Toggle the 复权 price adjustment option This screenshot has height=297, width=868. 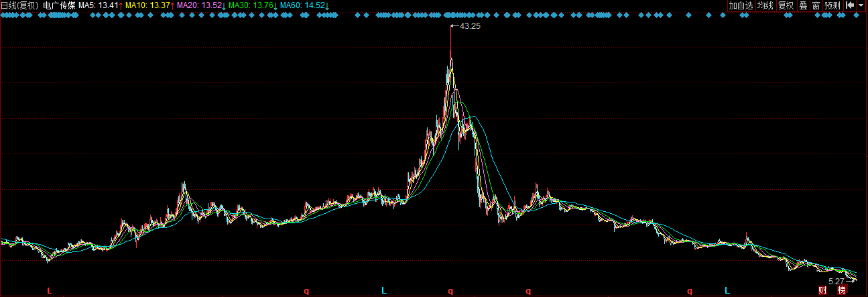786,5
